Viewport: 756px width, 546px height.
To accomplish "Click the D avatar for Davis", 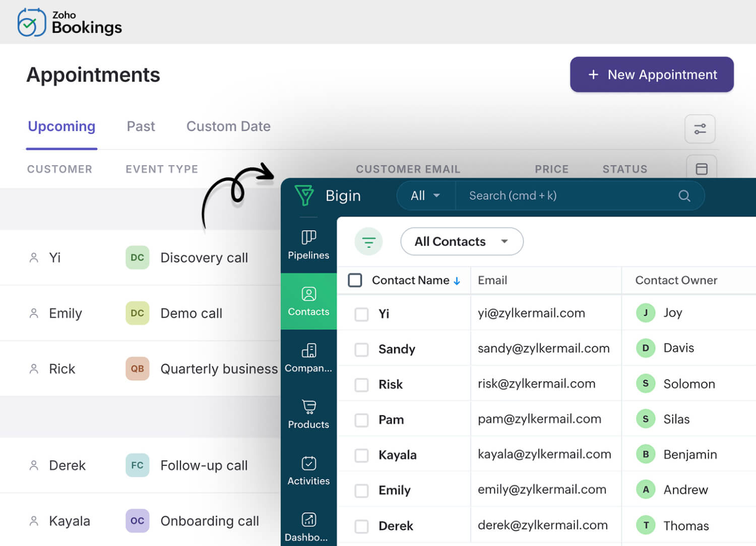I will pos(646,348).
